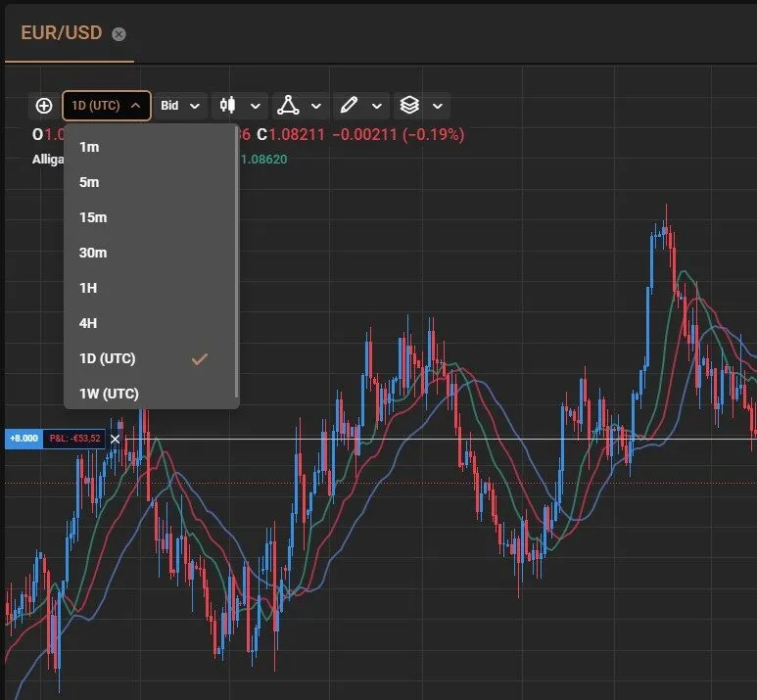This screenshot has height=700, width=757.
Task: Close the open position with the X
Action: [x=115, y=439]
